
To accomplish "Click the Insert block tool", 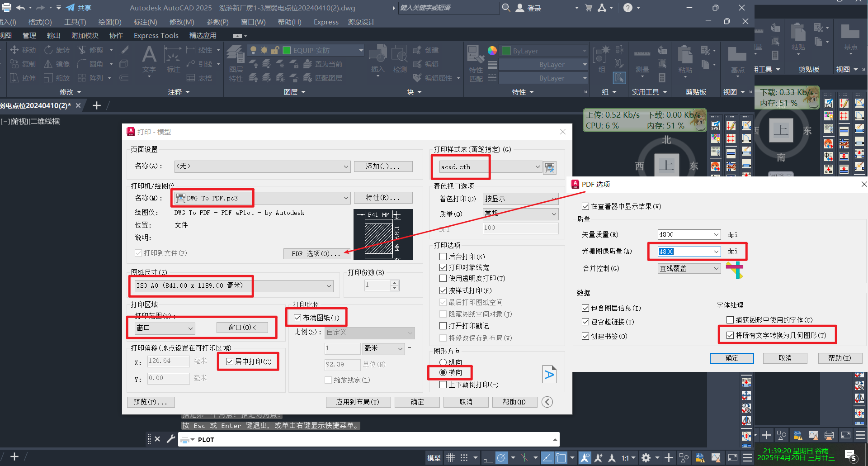I will point(378,58).
